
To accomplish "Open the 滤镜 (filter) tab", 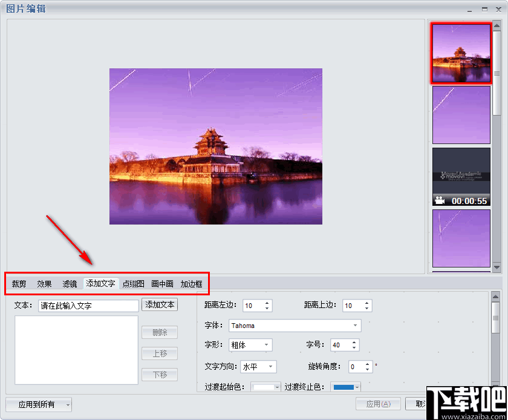I will [69, 283].
